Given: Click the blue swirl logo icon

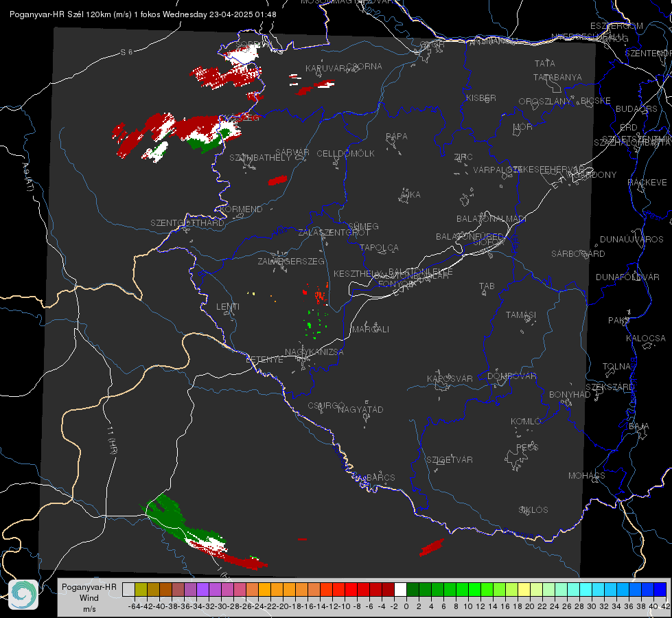Looking at the screenshot, I should pyautogui.click(x=23, y=595).
